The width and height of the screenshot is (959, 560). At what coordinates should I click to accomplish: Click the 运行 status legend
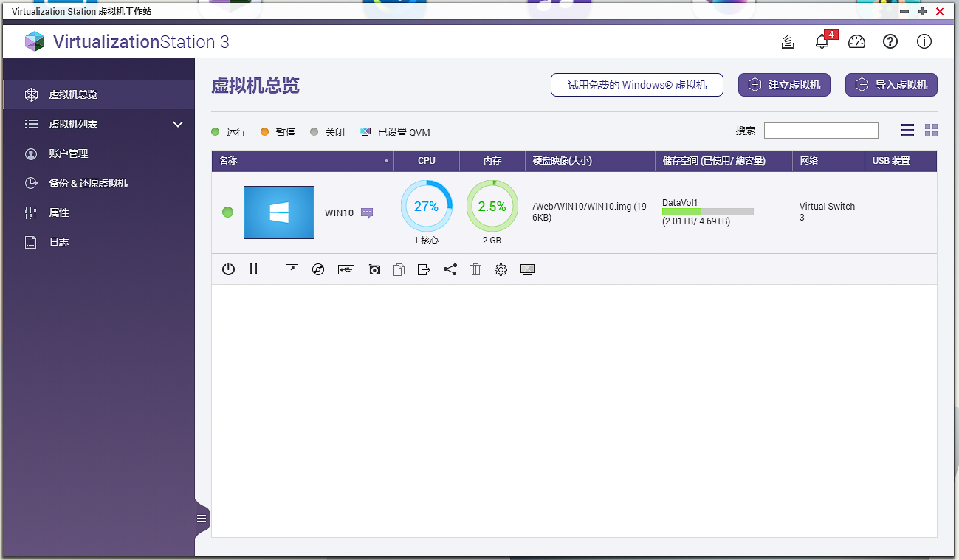click(228, 132)
